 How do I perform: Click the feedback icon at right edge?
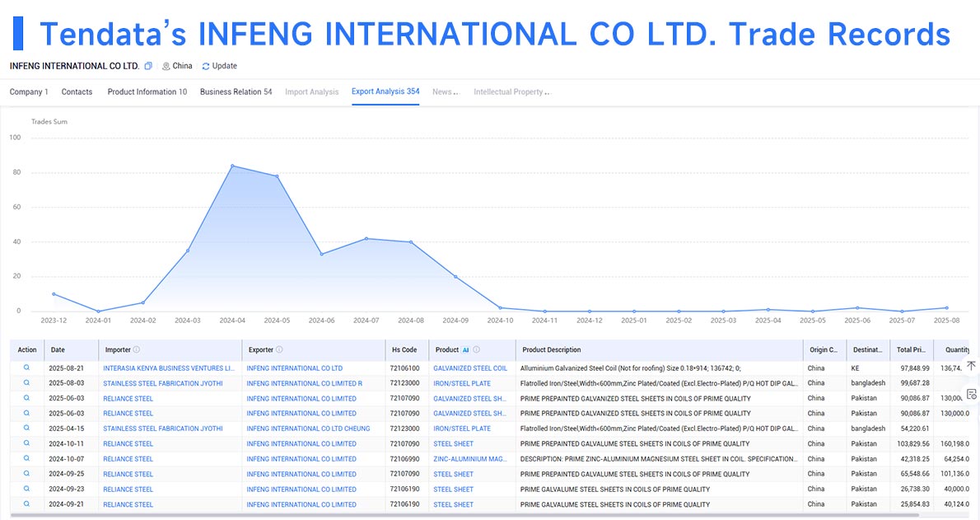(971, 394)
